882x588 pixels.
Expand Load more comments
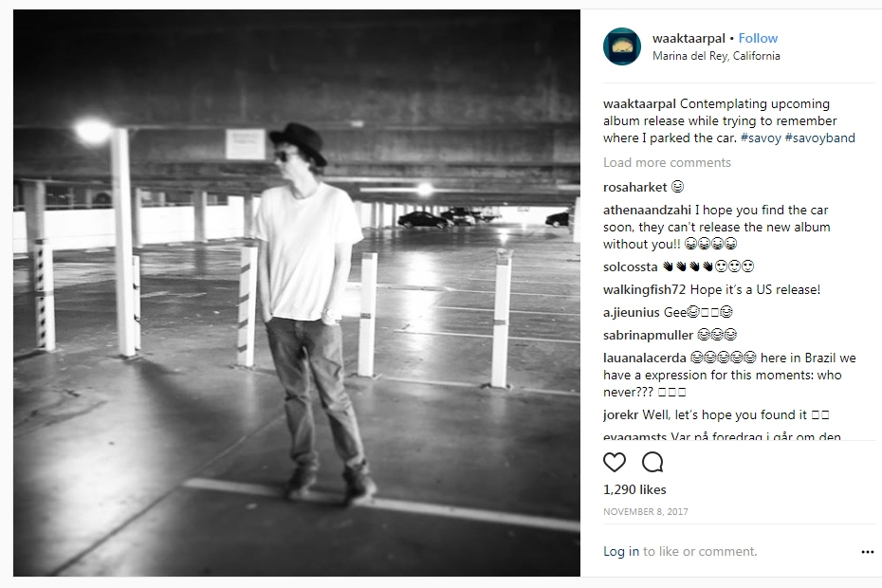point(667,162)
